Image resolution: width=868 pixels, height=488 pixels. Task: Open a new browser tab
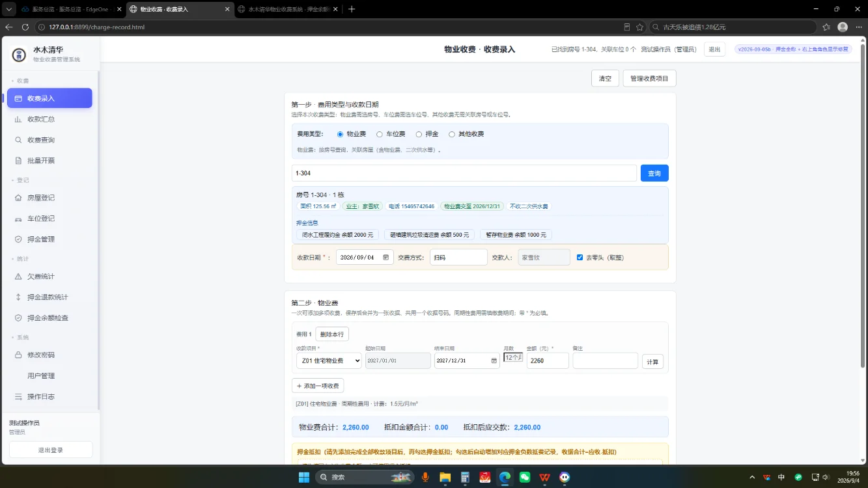[352, 9]
